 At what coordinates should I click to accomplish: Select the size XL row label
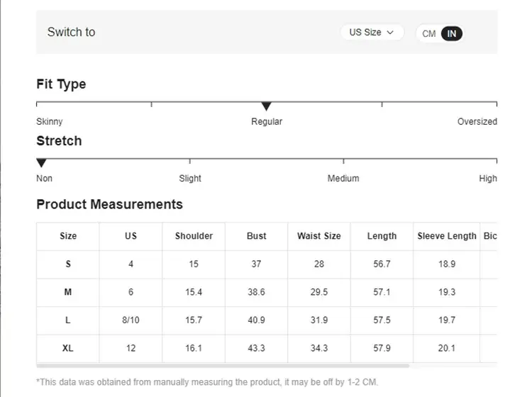tap(68, 348)
